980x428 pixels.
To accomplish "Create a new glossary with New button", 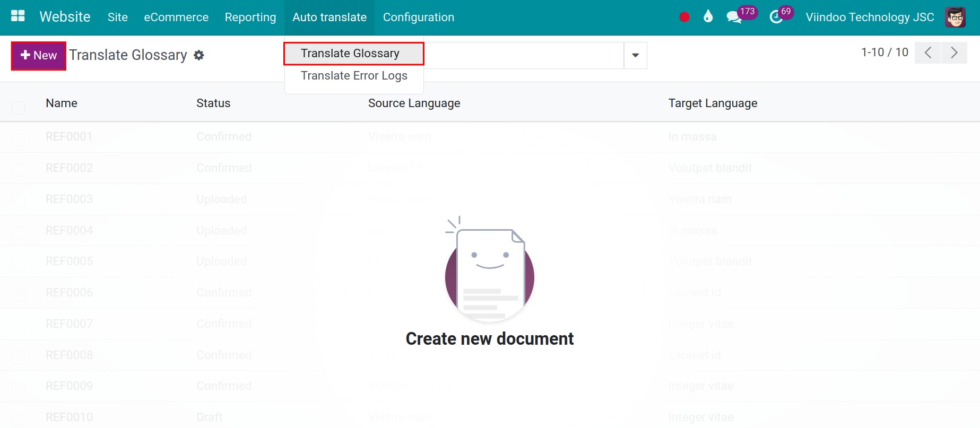I will [x=39, y=56].
